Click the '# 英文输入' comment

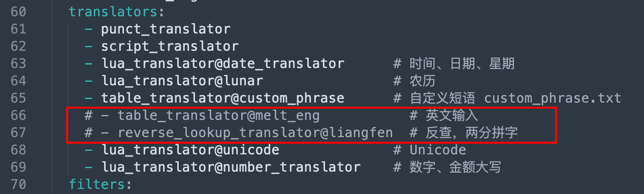(444, 115)
